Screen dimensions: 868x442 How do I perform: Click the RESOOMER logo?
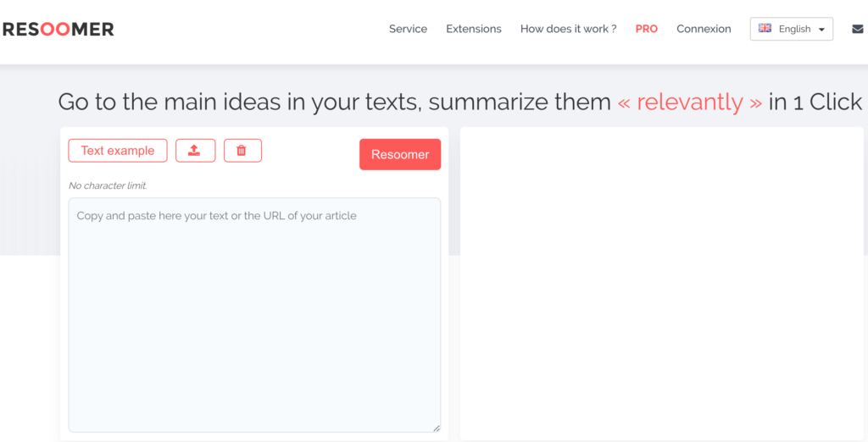58,29
